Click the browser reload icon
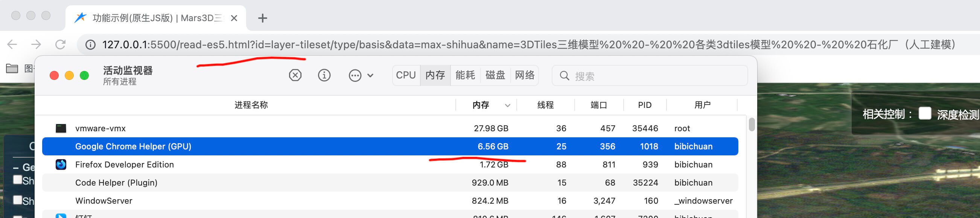This screenshot has height=218, width=980. [x=61, y=45]
